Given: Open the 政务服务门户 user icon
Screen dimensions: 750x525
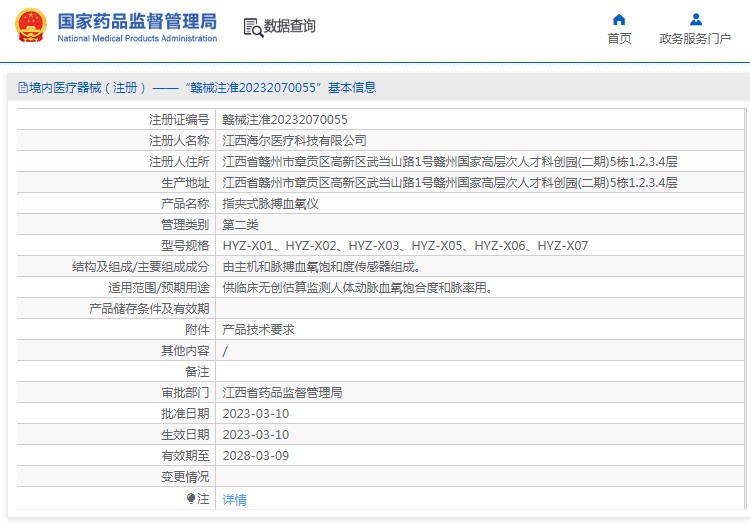Looking at the screenshot, I should coord(696,20).
